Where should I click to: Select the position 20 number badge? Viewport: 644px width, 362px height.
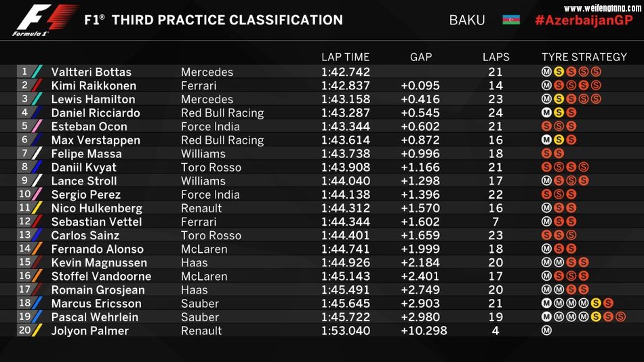click(x=24, y=331)
